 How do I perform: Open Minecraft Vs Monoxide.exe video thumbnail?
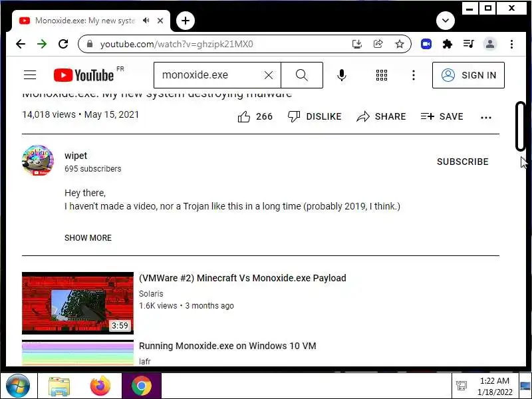click(x=78, y=303)
